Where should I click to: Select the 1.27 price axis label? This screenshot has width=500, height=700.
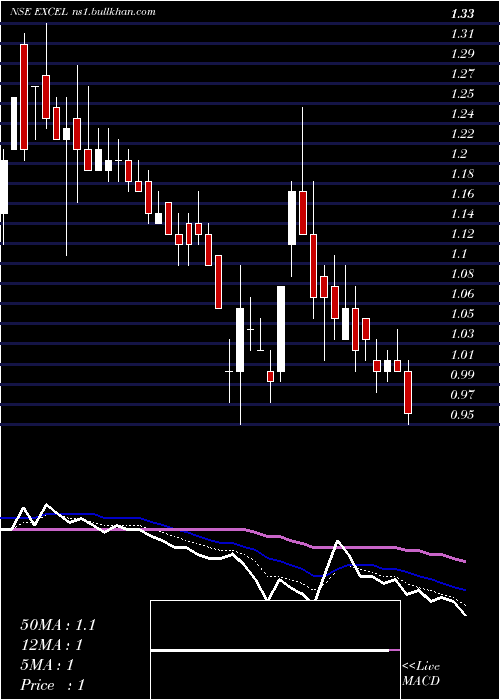462,74
